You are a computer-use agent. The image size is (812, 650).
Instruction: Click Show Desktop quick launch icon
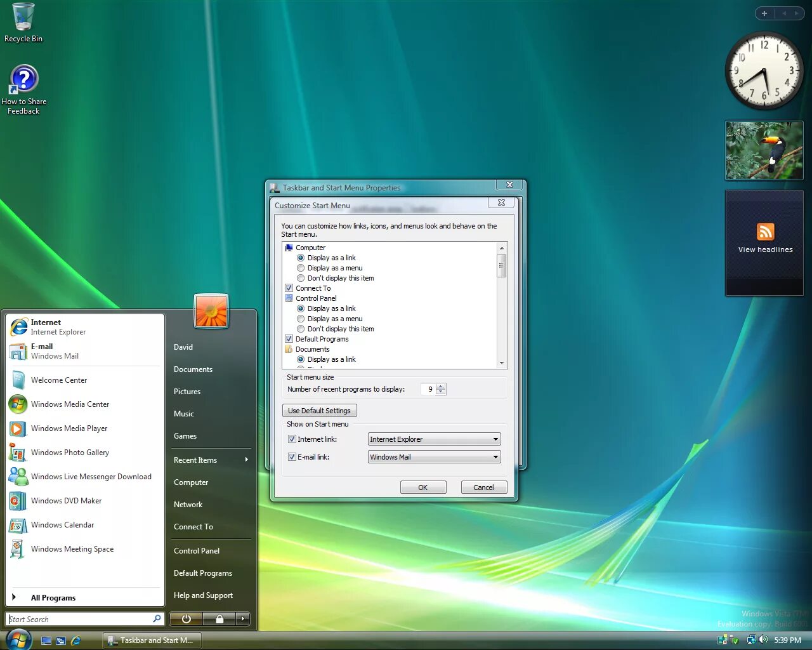46,640
